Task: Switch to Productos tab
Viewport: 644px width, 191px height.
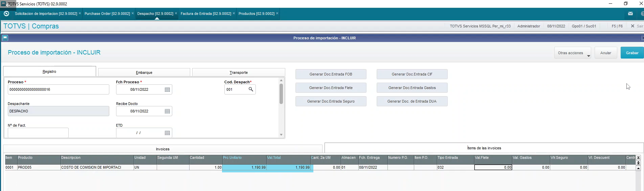Action: coord(257,14)
